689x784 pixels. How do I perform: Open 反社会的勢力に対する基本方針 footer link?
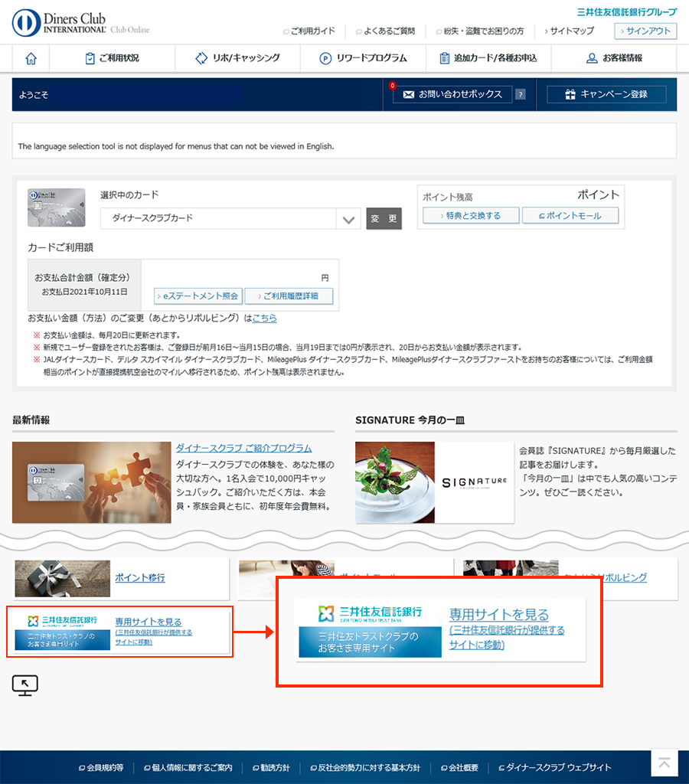(x=365, y=767)
